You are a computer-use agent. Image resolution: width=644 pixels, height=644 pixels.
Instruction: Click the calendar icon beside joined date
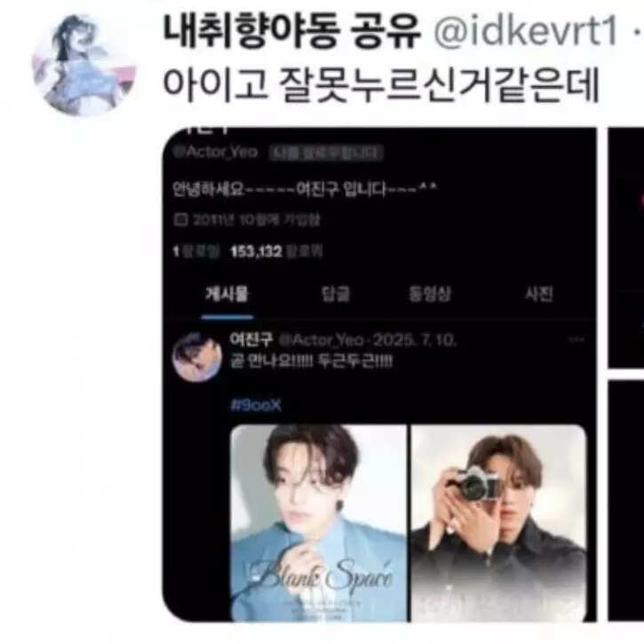(180, 219)
